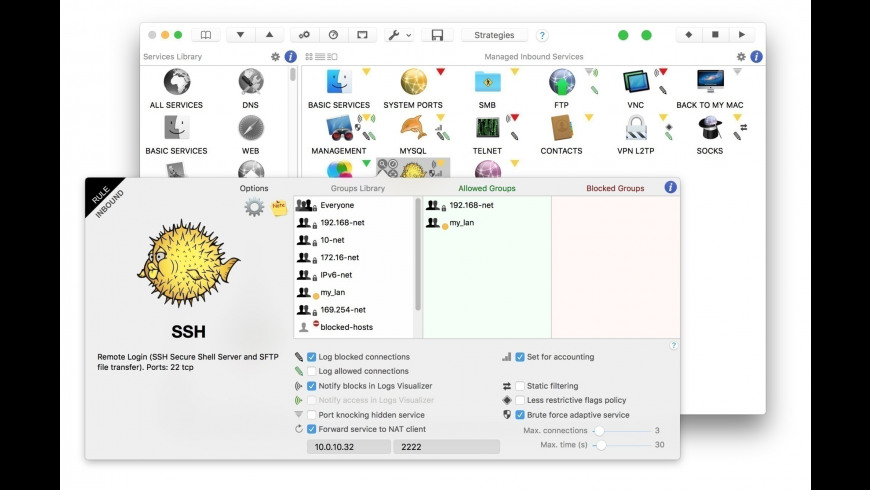This screenshot has height=490, width=870.
Task: Select the VNC service icon
Action: 635,82
